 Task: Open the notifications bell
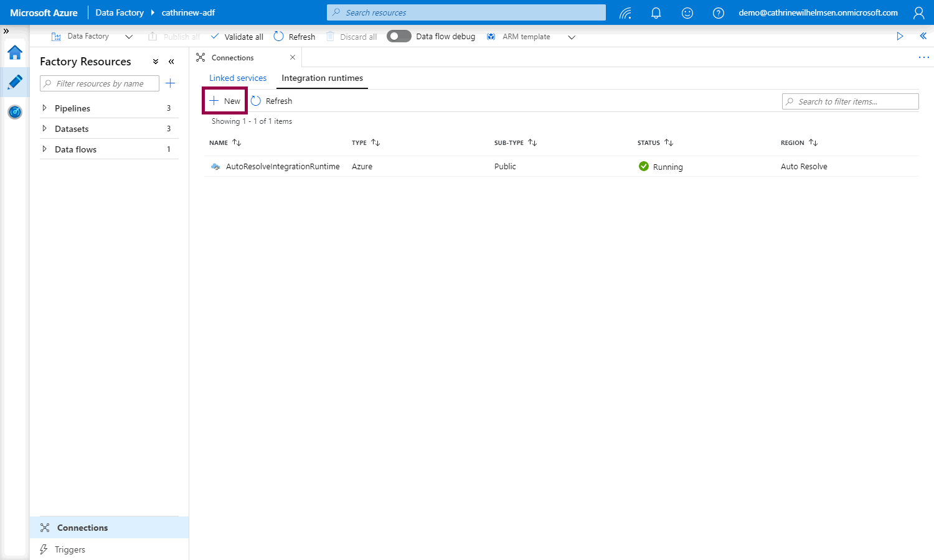[x=656, y=12]
